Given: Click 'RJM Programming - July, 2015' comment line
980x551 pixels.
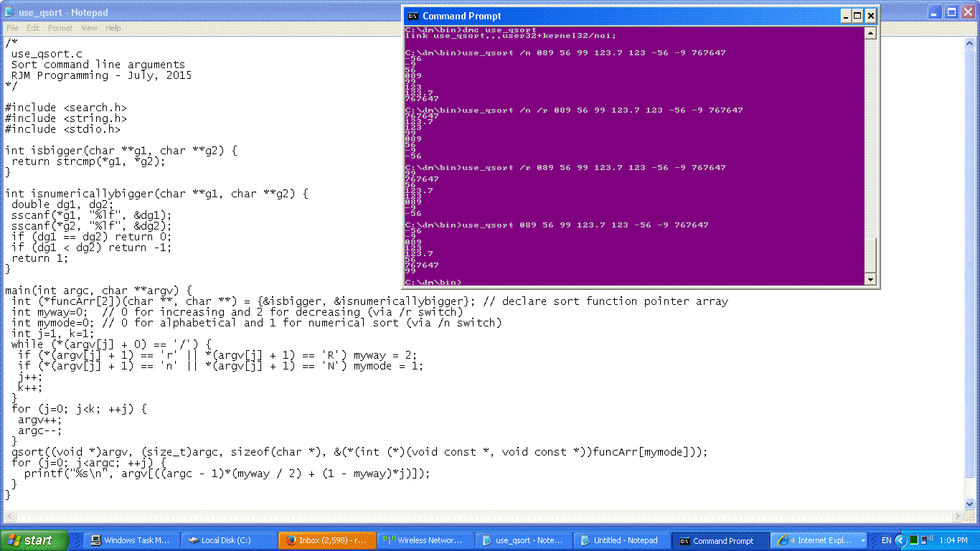Looking at the screenshot, I should tap(102, 75).
